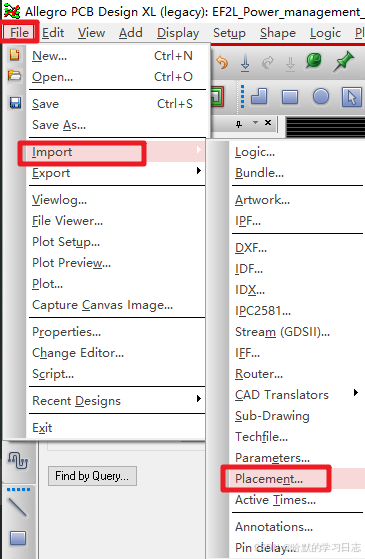Select Stream (GDSII)... import option
The height and width of the screenshot is (559, 365).
click(297, 332)
